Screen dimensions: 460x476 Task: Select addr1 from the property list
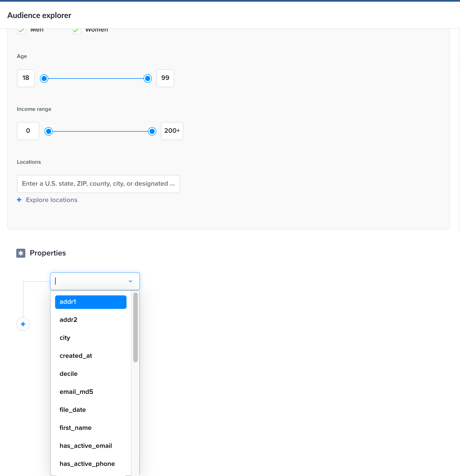(x=91, y=302)
